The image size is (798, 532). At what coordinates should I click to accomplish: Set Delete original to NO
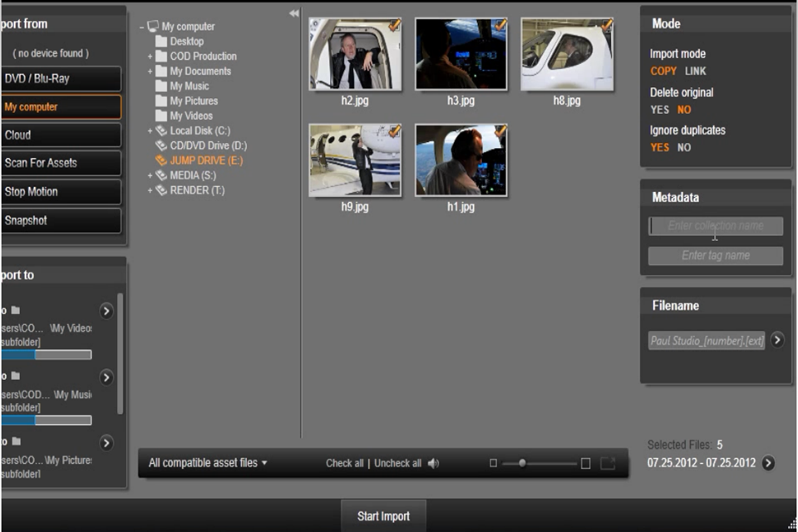tap(684, 110)
